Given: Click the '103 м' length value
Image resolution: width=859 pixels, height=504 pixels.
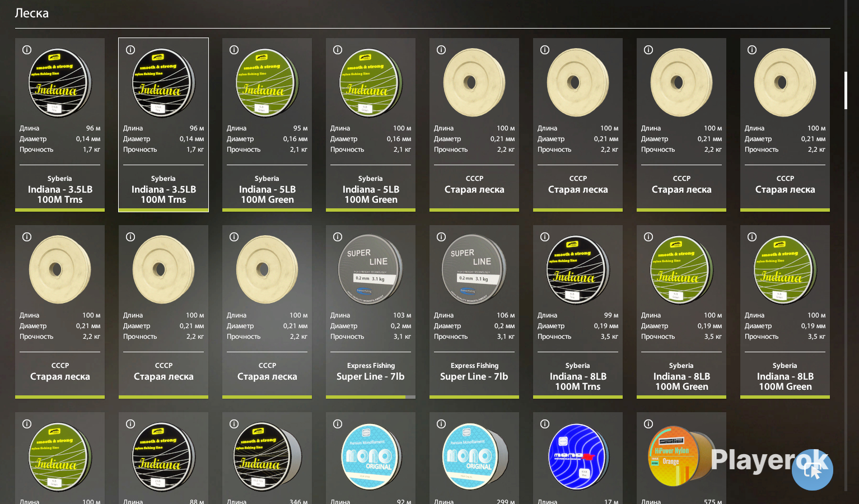Looking at the screenshot, I should pyautogui.click(x=402, y=315).
